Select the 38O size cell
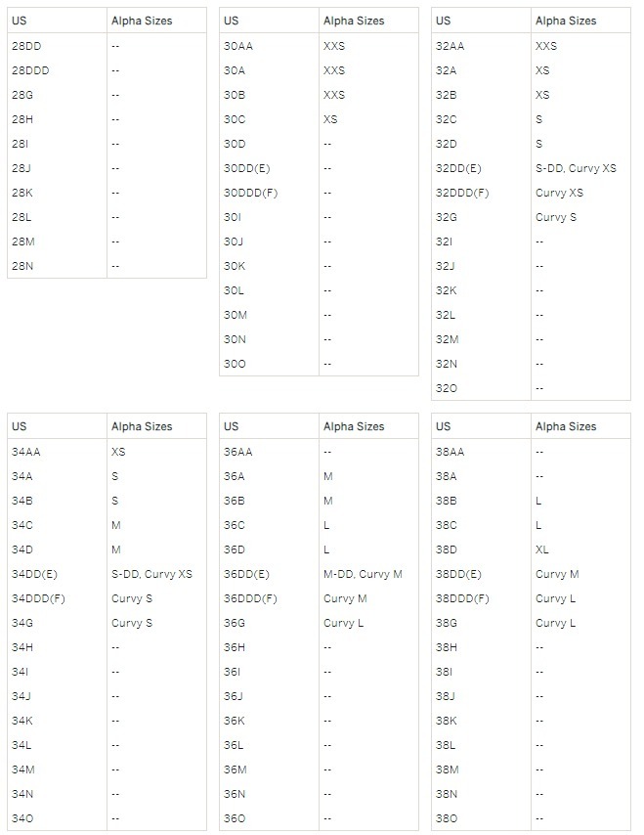Viewport: 644px width, 835px height. pos(447,818)
